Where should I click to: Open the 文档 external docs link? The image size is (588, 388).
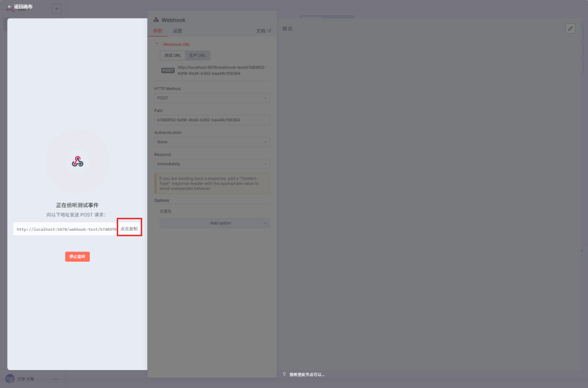click(264, 31)
